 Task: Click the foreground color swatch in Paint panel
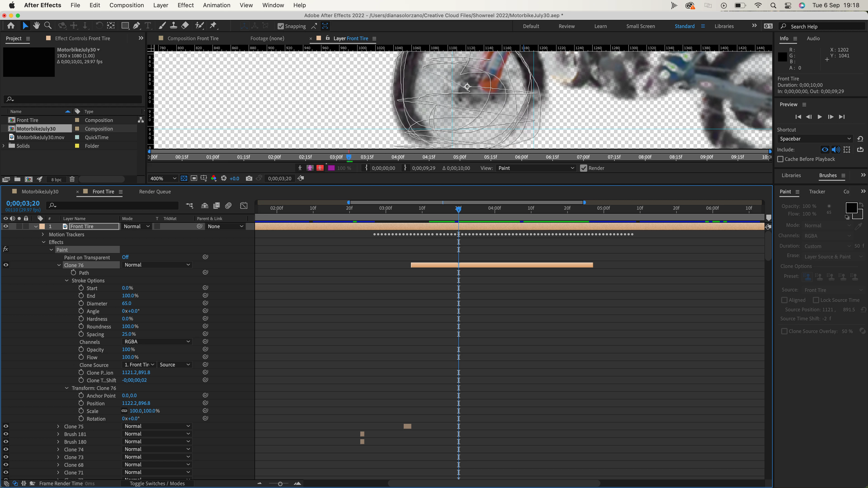coord(851,207)
